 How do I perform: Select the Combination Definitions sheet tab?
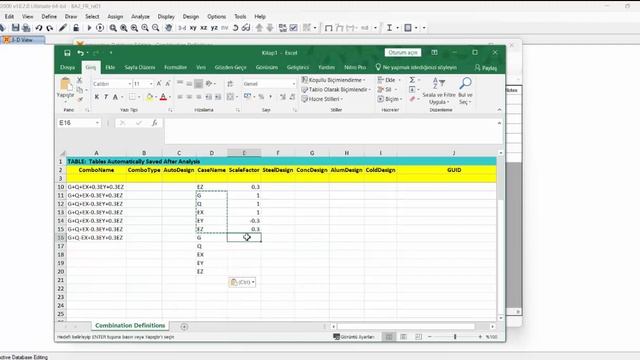(x=130, y=325)
